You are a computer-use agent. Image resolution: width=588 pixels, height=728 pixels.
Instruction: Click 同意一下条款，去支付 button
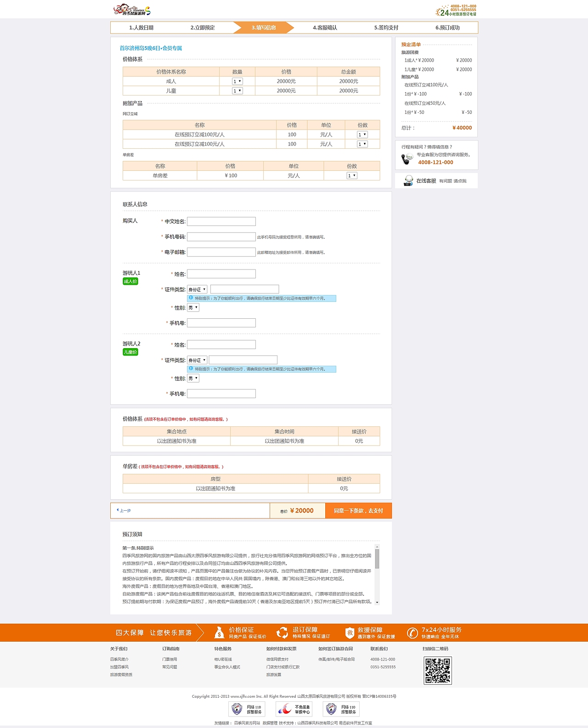click(x=358, y=511)
